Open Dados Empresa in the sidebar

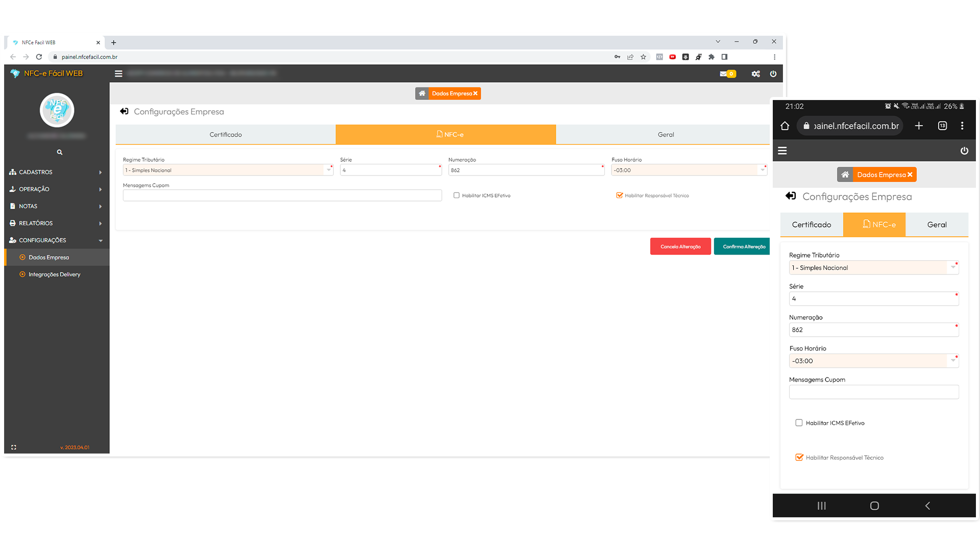coord(57,257)
